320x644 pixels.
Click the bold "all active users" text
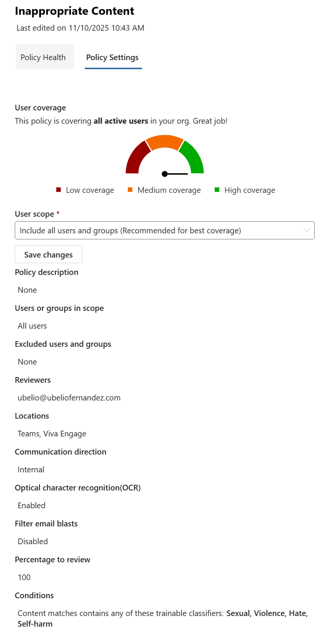pos(121,121)
